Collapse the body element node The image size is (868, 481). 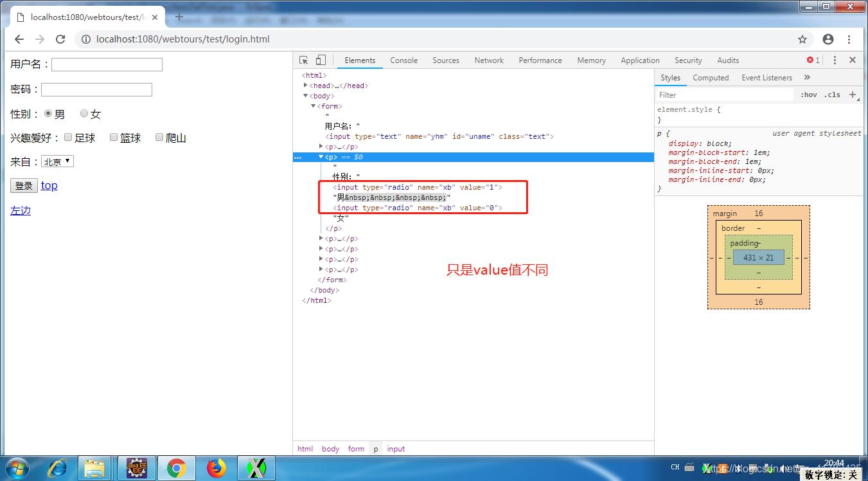306,96
